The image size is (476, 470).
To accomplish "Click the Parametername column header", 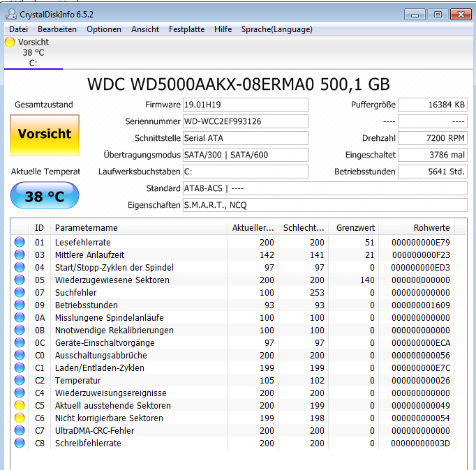I will click(139, 228).
